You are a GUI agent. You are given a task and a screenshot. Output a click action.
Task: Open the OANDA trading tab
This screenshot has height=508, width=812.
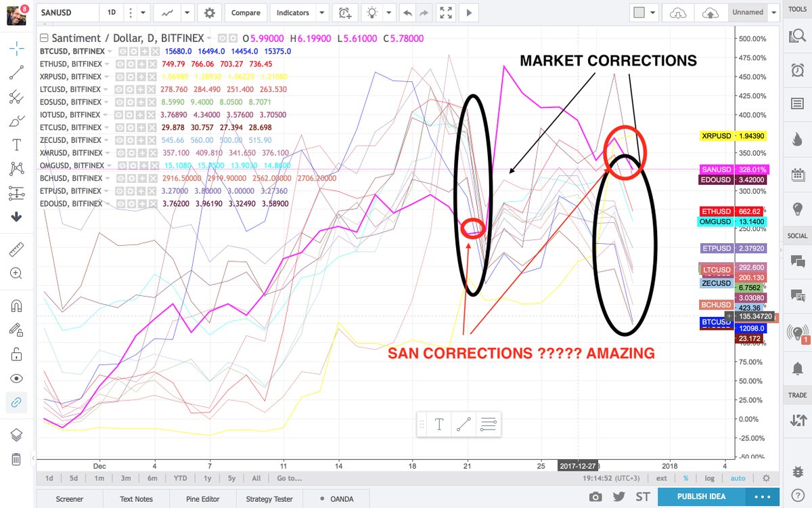(336, 499)
